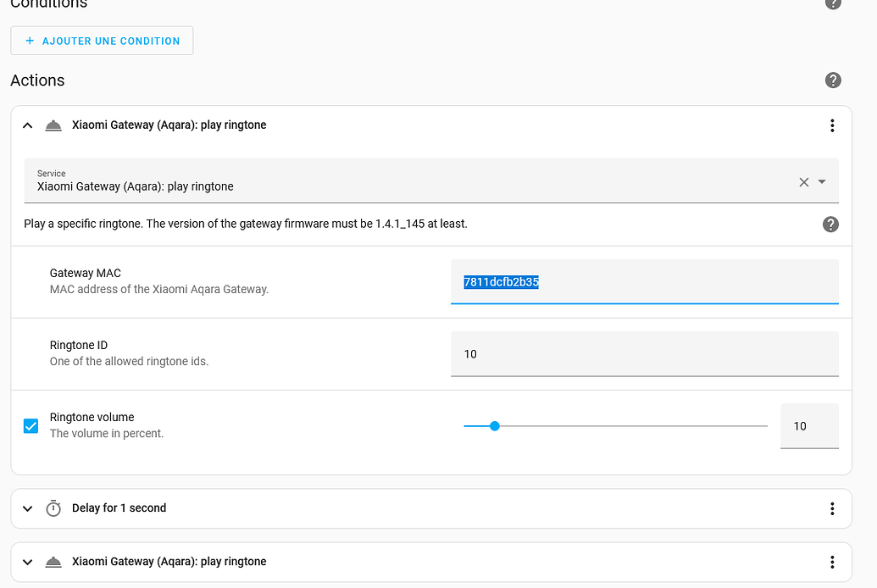Click the Ringtone volume number box
Screen dimensions: 877x588
(x=809, y=426)
